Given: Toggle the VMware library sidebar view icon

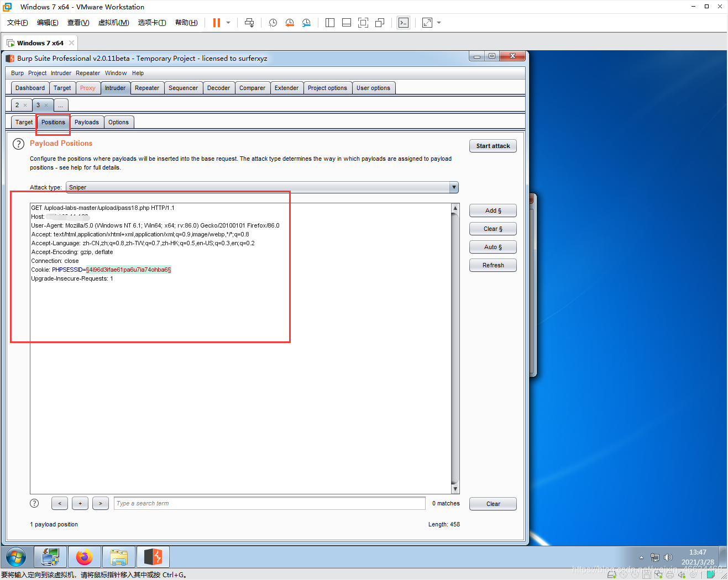Looking at the screenshot, I should click(330, 23).
